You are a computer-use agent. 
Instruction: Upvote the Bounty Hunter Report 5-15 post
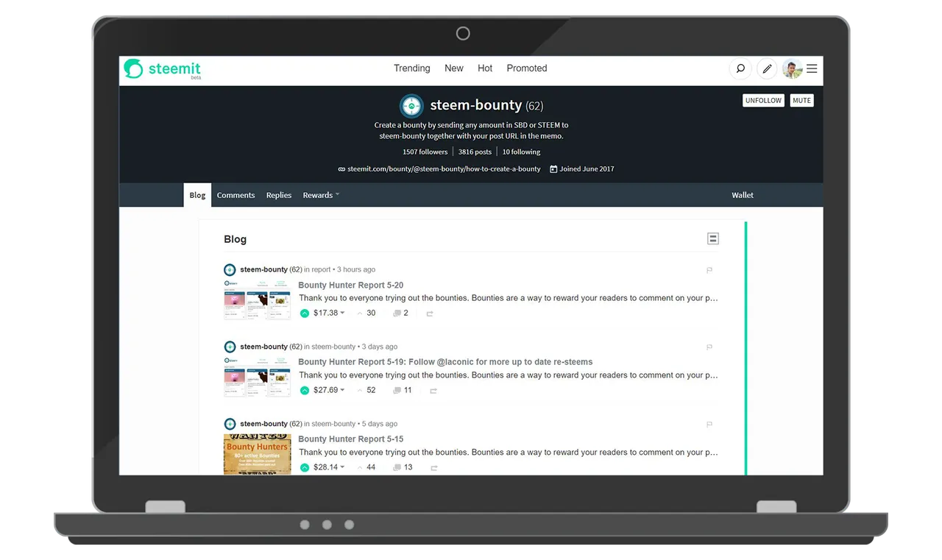click(x=305, y=468)
